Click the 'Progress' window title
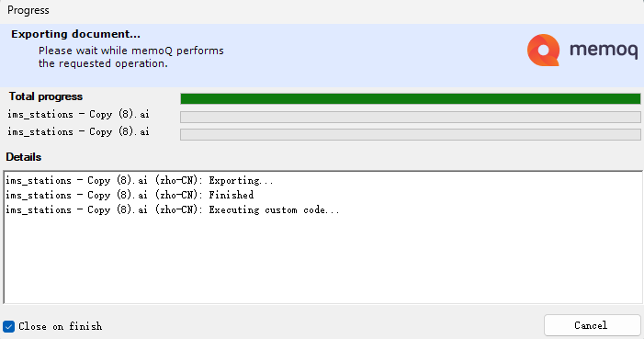Viewport: 644px width, 339px height. pyautogui.click(x=28, y=10)
